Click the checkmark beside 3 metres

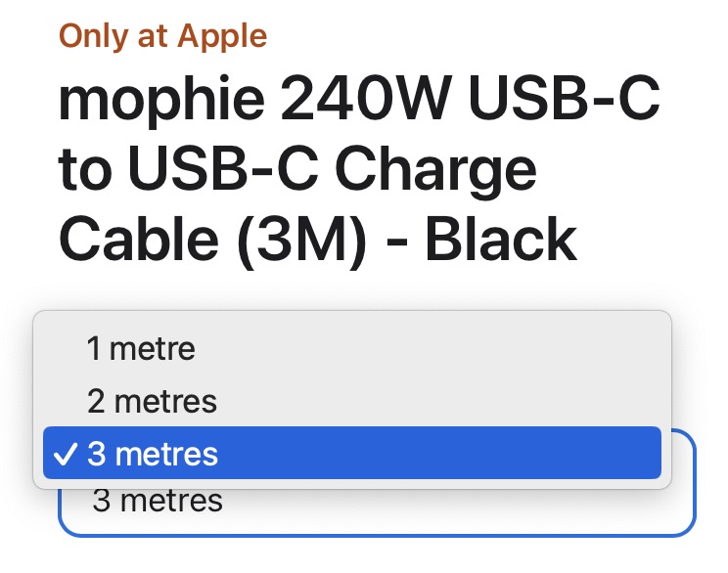[66, 454]
